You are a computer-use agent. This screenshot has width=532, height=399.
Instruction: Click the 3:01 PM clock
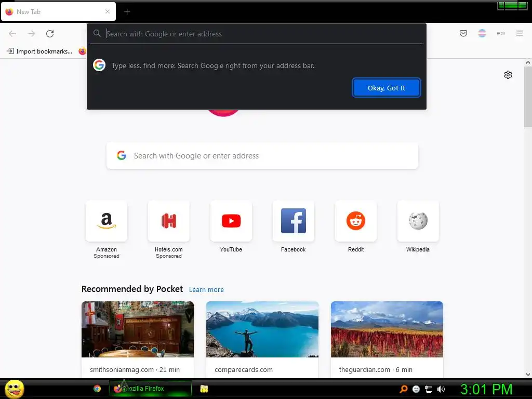click(x=486, y=389)
